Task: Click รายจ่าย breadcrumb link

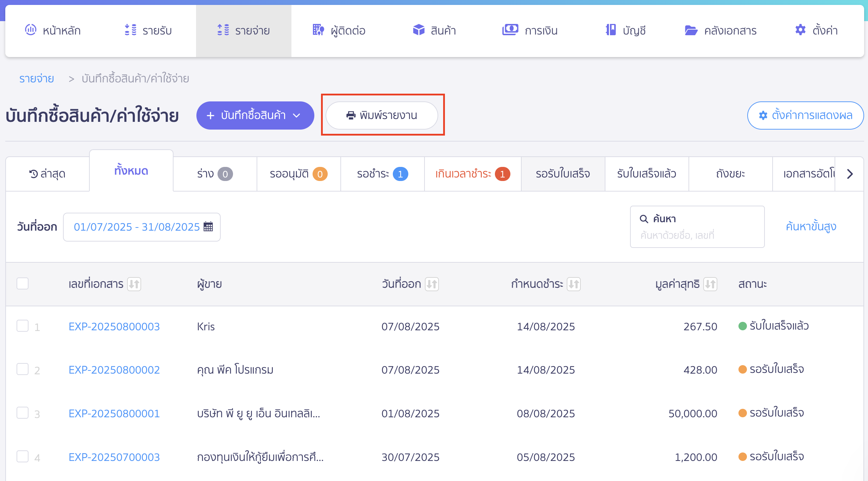Action: coord(37,79)
